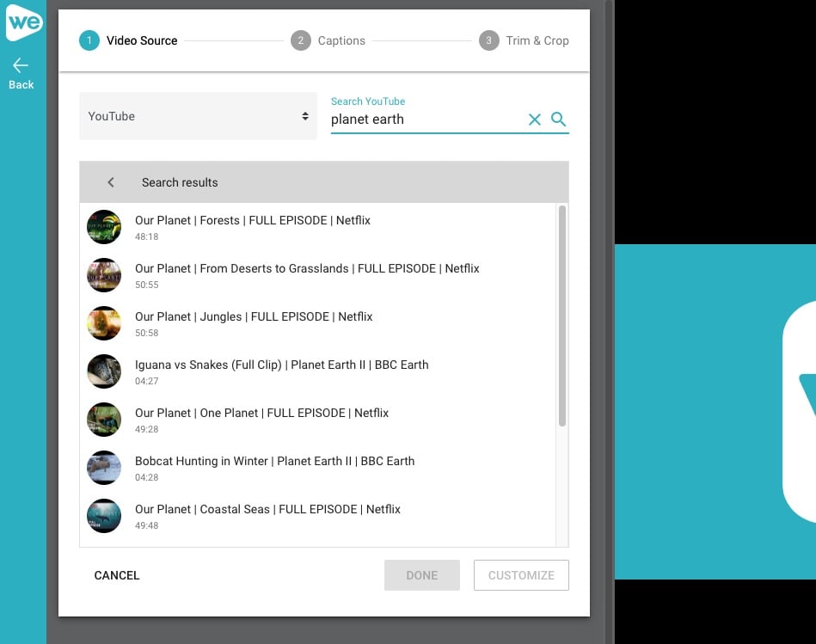Click the Back arrow in the sidebar
This screenshot has height=644, width=816.
point(20,64)
